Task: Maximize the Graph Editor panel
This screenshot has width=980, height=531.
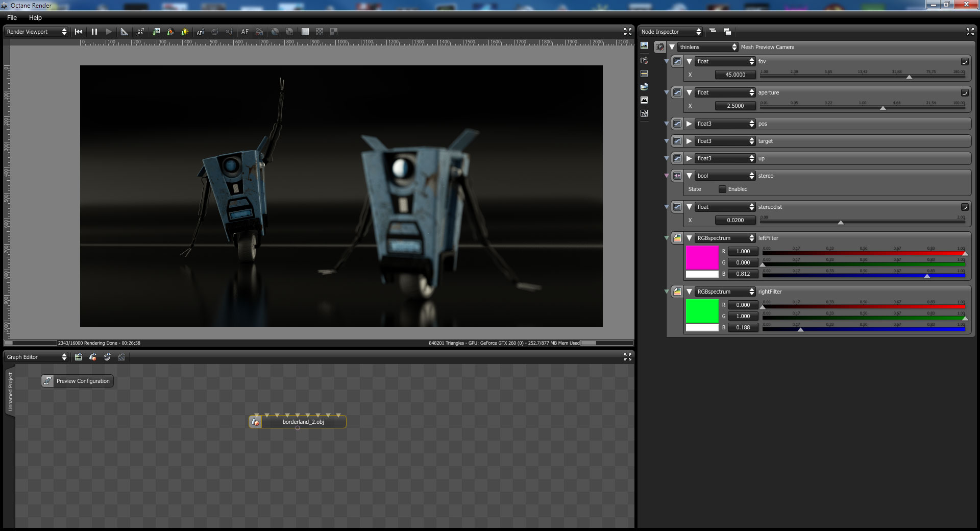Action: point(628,357)
